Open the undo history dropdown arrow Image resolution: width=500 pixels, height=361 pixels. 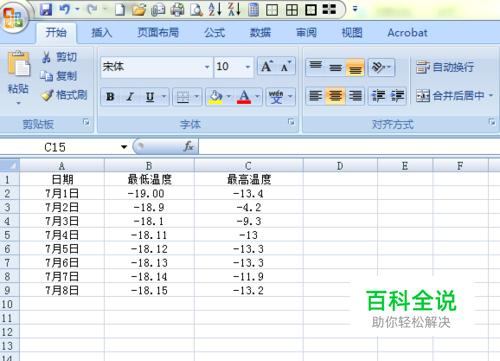click(x=77, y=9)
